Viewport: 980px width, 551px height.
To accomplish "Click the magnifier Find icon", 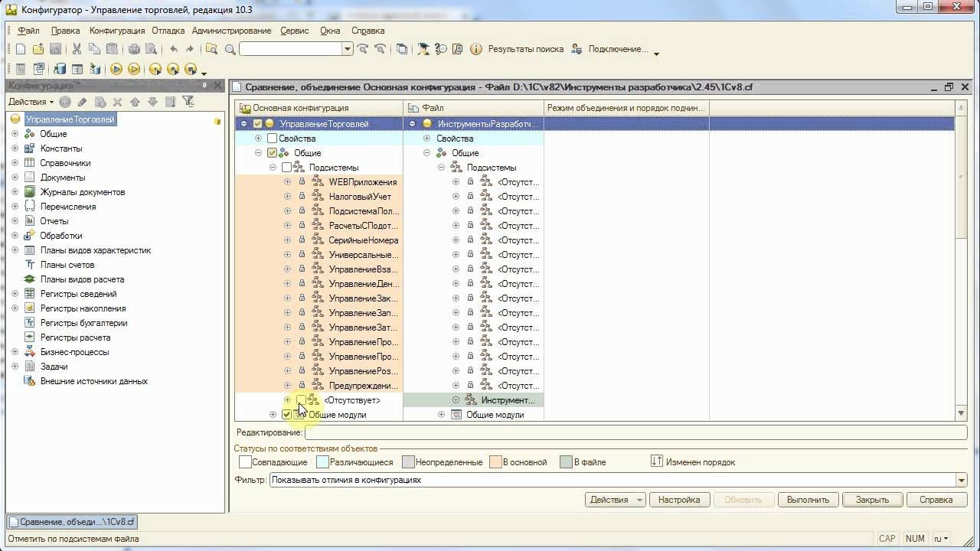I will point(230,49).
